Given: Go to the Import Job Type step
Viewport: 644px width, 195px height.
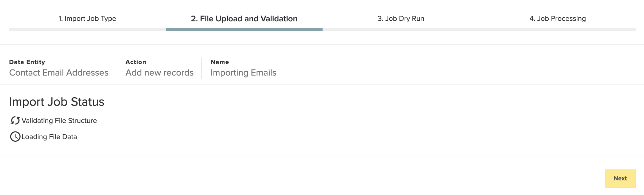Looking at the screenshot, I should [x=87, y=18].
